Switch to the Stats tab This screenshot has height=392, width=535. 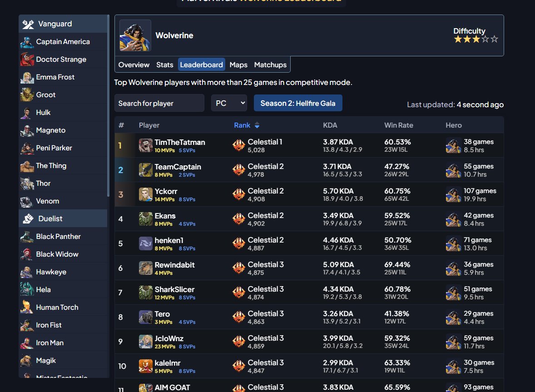coord(165,65)
